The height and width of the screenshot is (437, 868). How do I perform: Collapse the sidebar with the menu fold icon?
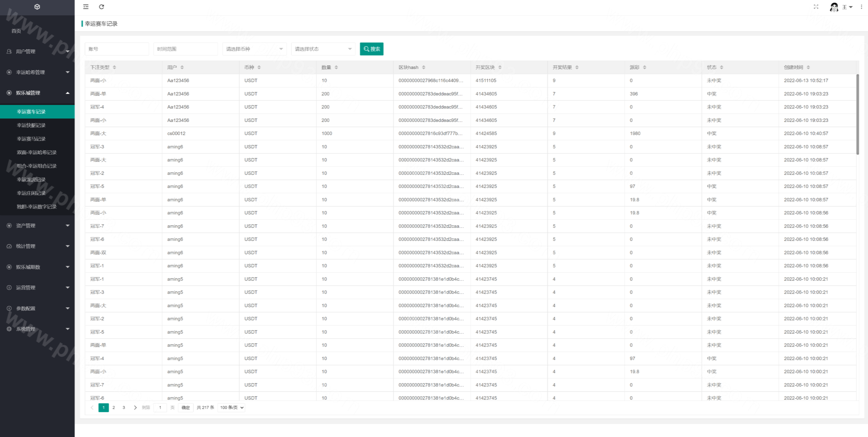click(86, 7)
